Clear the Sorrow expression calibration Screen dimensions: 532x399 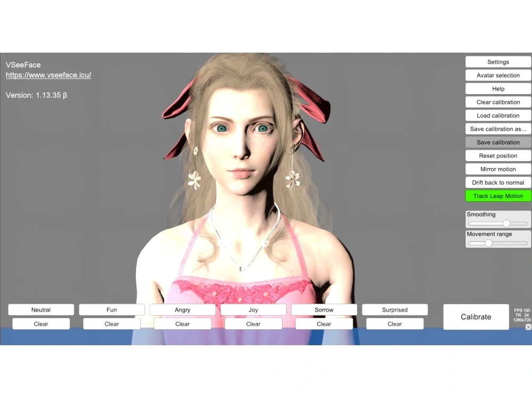click(324, 324)
